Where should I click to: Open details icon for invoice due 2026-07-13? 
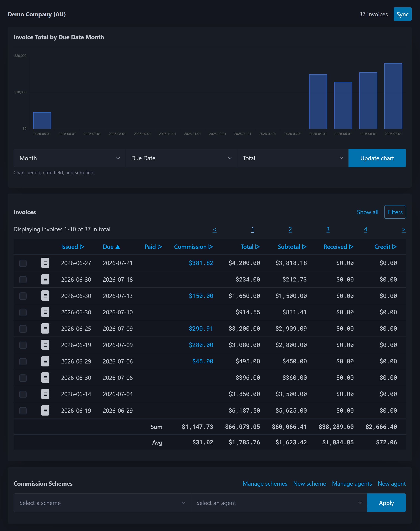[x=45, y=296]
